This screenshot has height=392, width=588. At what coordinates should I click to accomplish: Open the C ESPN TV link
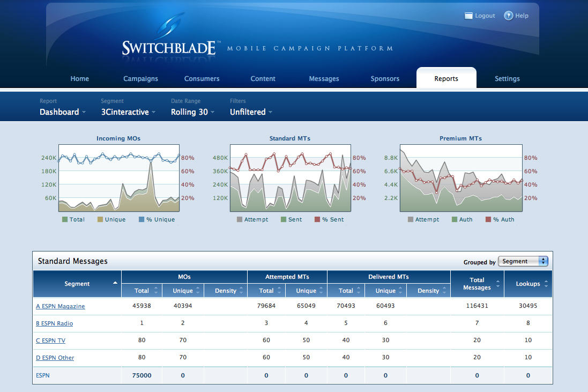tap(50, 341)
